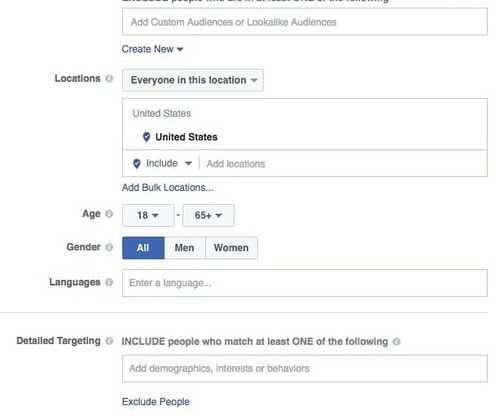Open 'Everyone in this location' dropdown

(x=193, y=80)
